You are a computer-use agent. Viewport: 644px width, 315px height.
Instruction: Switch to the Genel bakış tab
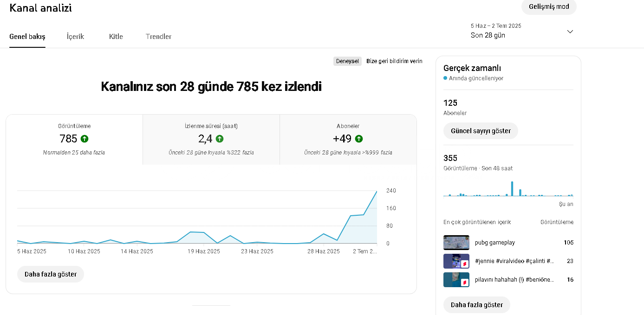click(x=27, y=37)
